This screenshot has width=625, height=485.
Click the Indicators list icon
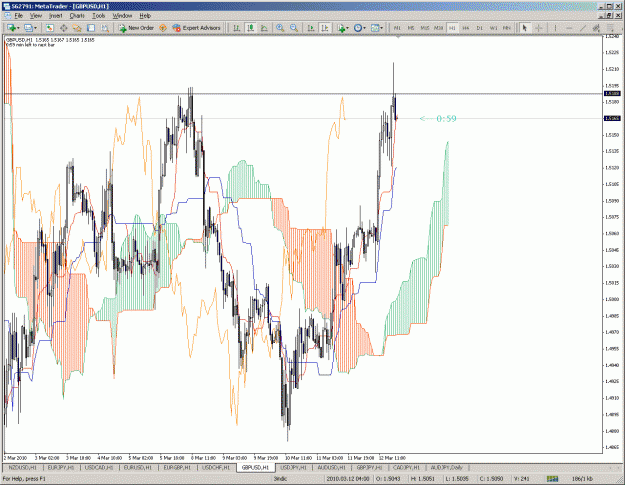tap(341, 28)
